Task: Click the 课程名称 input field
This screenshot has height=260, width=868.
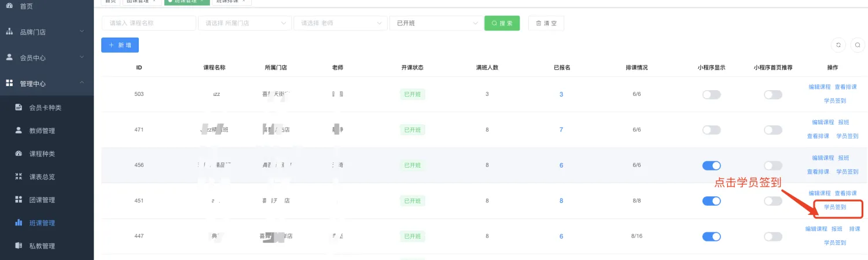Action: pyautogui.click(x=149, y=23)
